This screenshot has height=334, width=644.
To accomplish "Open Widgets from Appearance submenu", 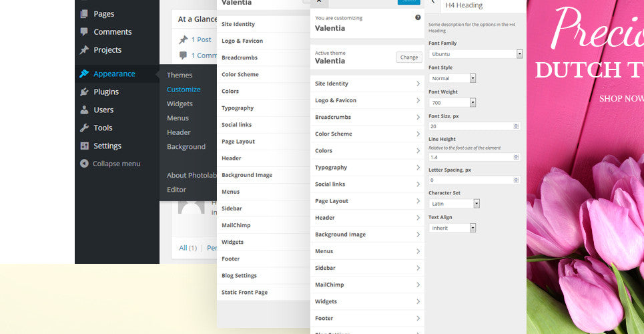I will pos(180,104).
